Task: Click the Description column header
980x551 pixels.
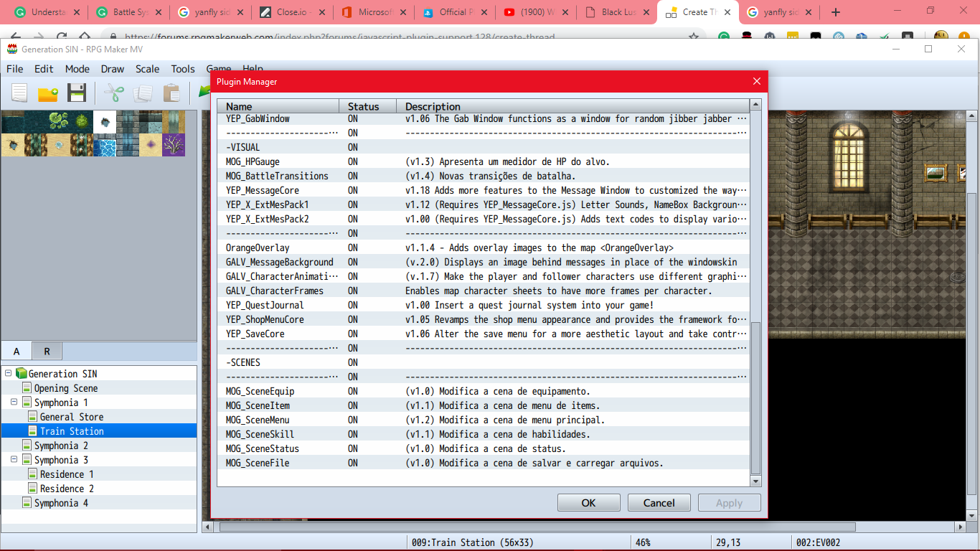Action: (x=573, y=106)
